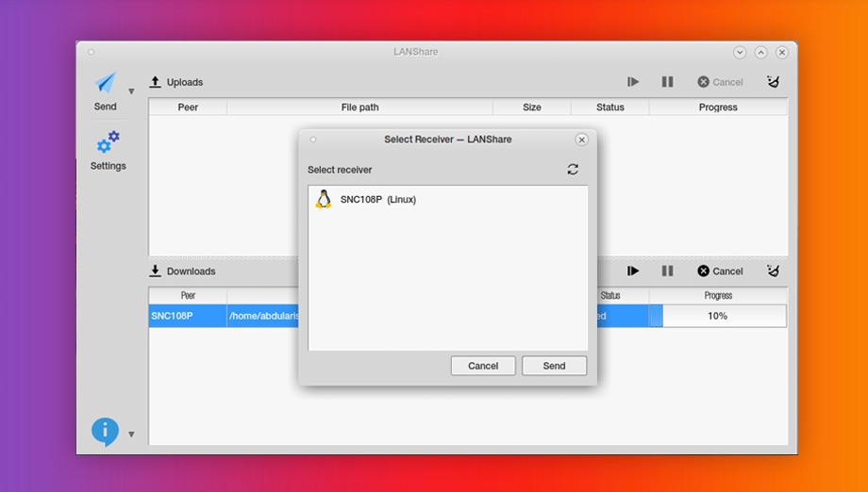Click the Select Receiver dialog menu dot
Viewport: 868px width, 492px height.
click(x=313, y=139)
